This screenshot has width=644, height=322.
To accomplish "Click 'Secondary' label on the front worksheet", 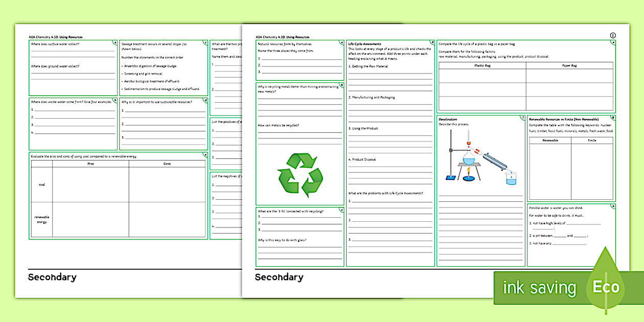I will tap(279, 278).
